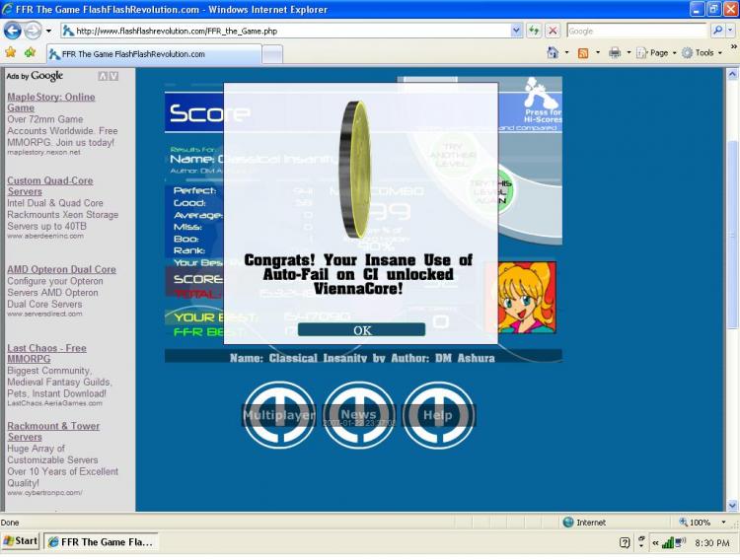This screenshot has height=560, width=740.
Task: Click inside the Google search box
Action: pyautogui.click(x=637, y=31)
